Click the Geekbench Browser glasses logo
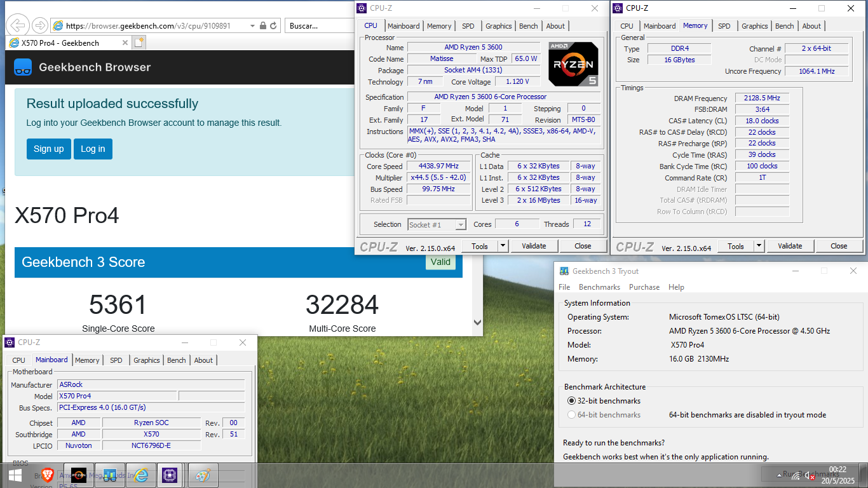Viewport: 868px width, 488px height. click(x=23, y=67)
